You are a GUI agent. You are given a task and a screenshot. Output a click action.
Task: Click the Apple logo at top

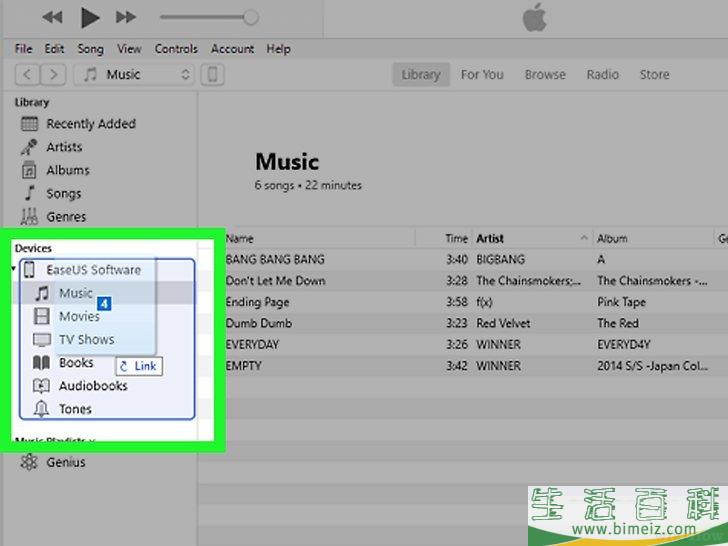pyautogui.click(x=535, y=18)
